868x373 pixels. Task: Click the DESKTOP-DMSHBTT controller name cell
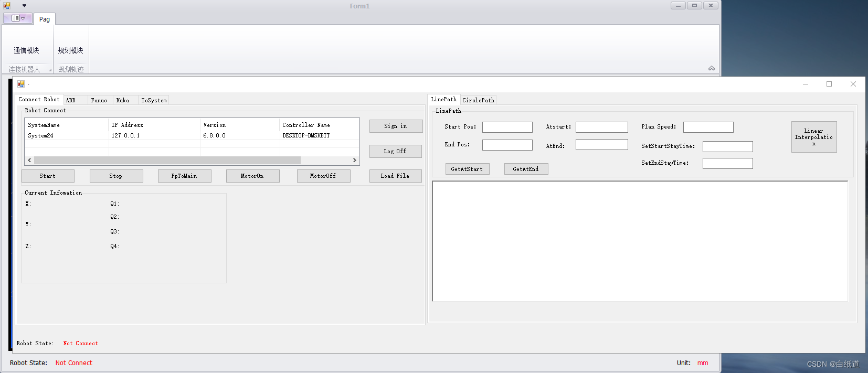pos(306,135)
